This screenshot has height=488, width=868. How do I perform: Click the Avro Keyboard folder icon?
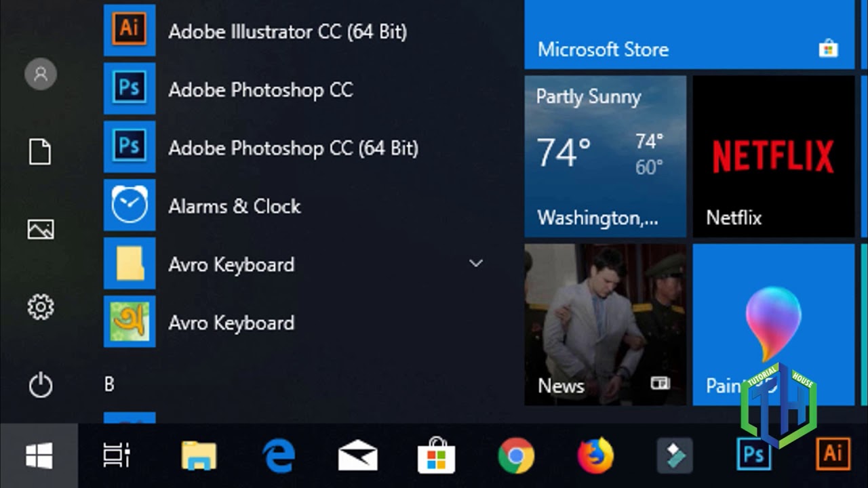(x=130, y=264)
